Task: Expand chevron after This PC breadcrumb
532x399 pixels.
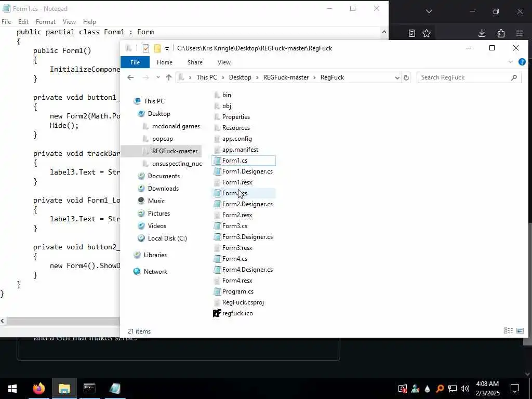Action: point(223,77)
